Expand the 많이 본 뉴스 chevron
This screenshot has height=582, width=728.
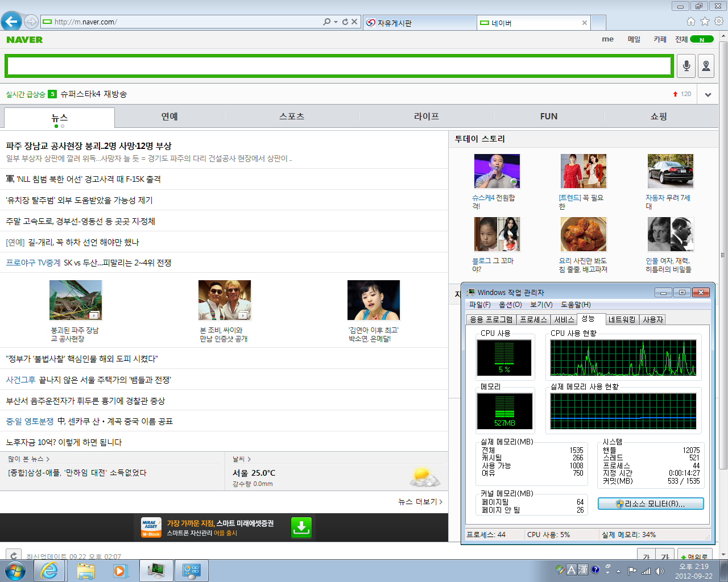pyautogui.click(x=48, y=459)
